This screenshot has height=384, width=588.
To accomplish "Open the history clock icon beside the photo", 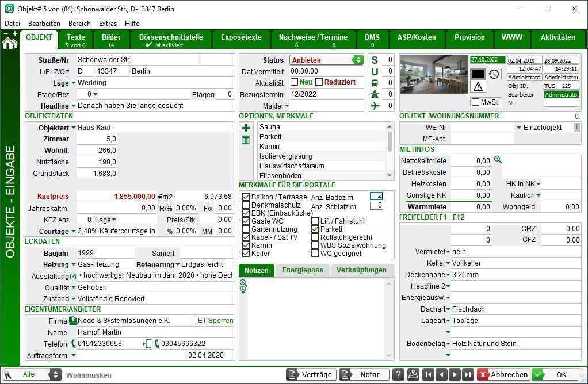I will coord(494,74).
